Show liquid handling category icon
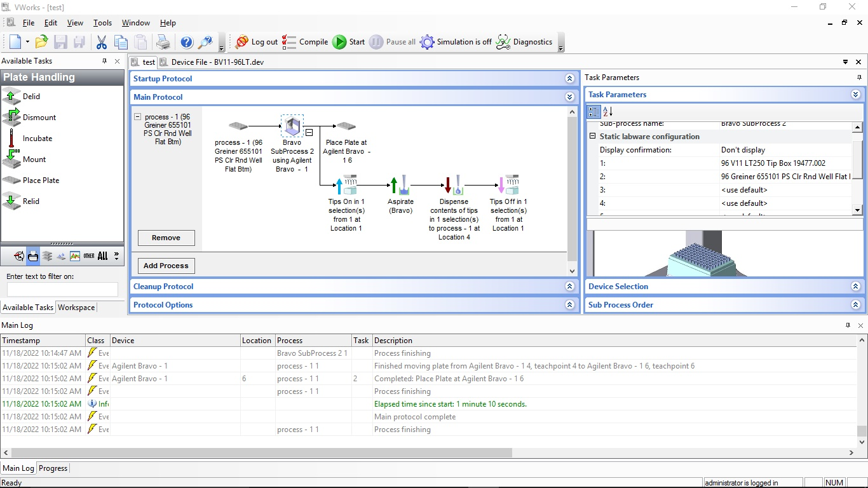 pos(61,256)
